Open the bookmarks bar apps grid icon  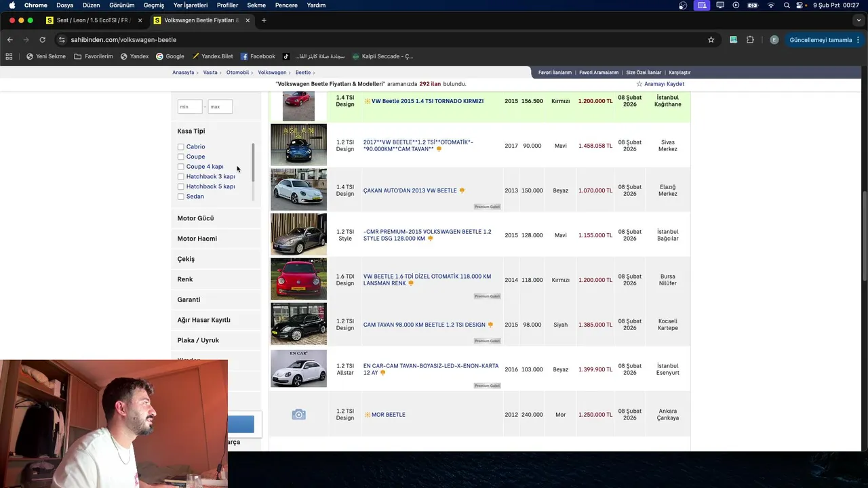(9, 56)
